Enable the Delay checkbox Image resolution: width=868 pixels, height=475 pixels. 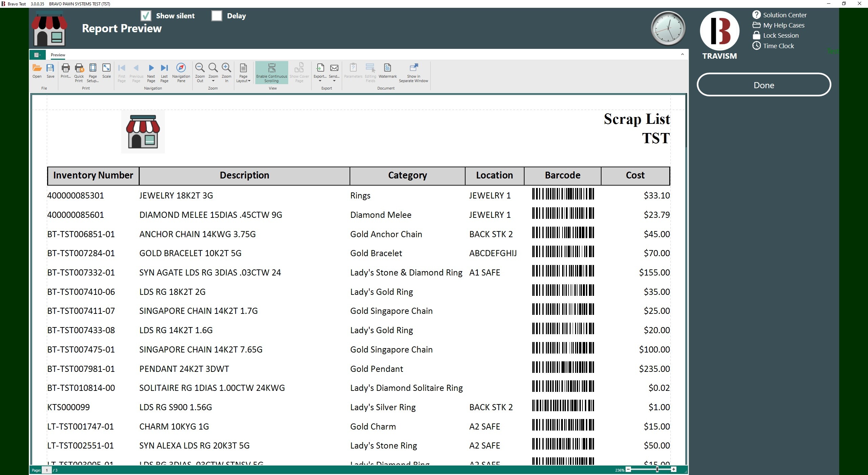[x=217, y=16]
